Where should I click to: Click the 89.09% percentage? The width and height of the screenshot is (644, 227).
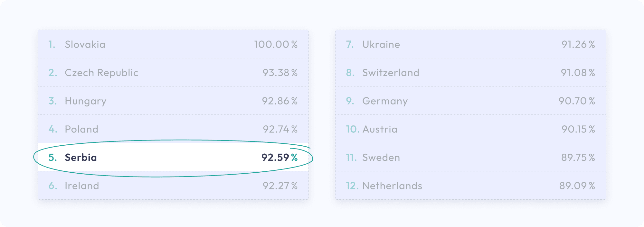[x=577, y=186]
